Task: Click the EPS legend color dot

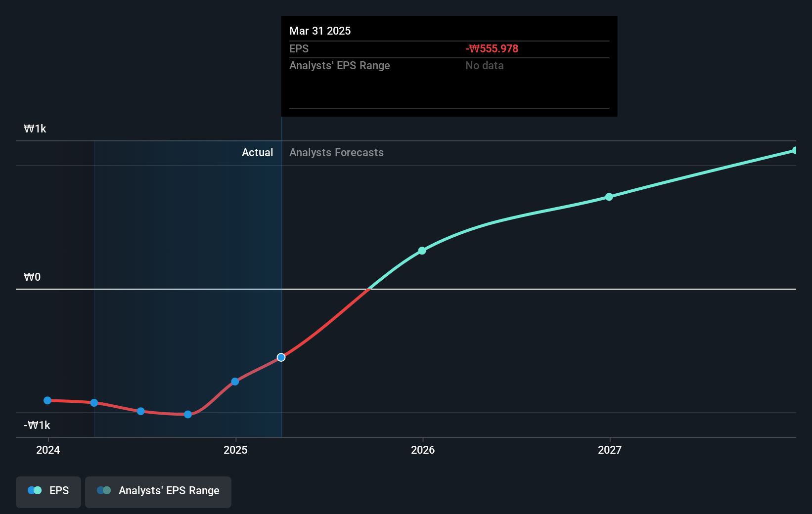Action: pos(34,490)
